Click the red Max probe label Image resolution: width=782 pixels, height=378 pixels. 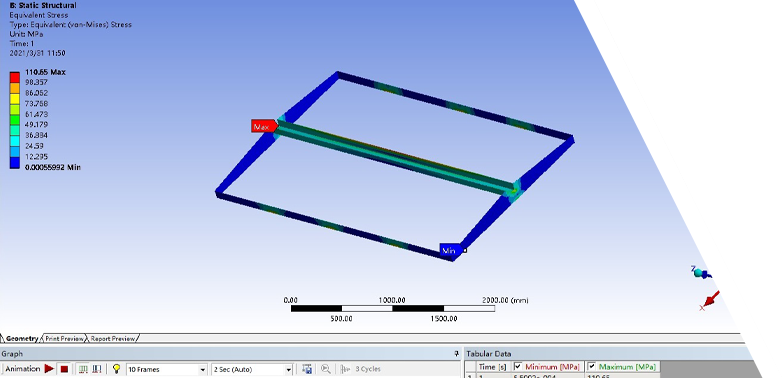[x=264, y=127]
